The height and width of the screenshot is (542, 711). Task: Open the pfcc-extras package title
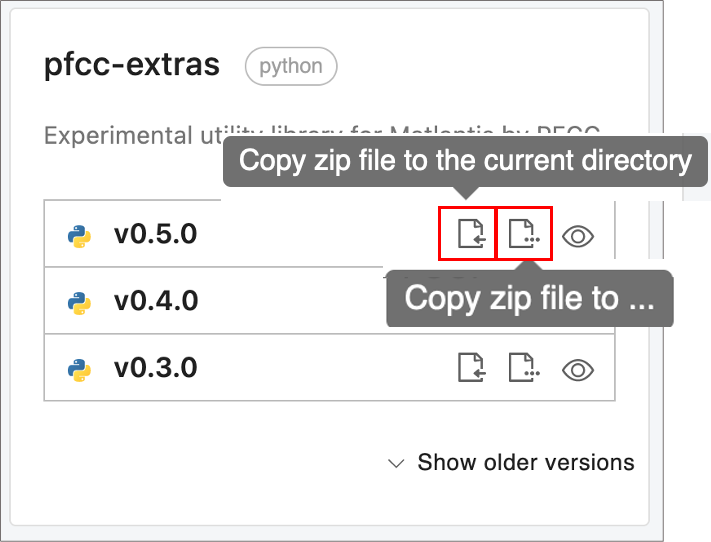(x=132, y=66)
